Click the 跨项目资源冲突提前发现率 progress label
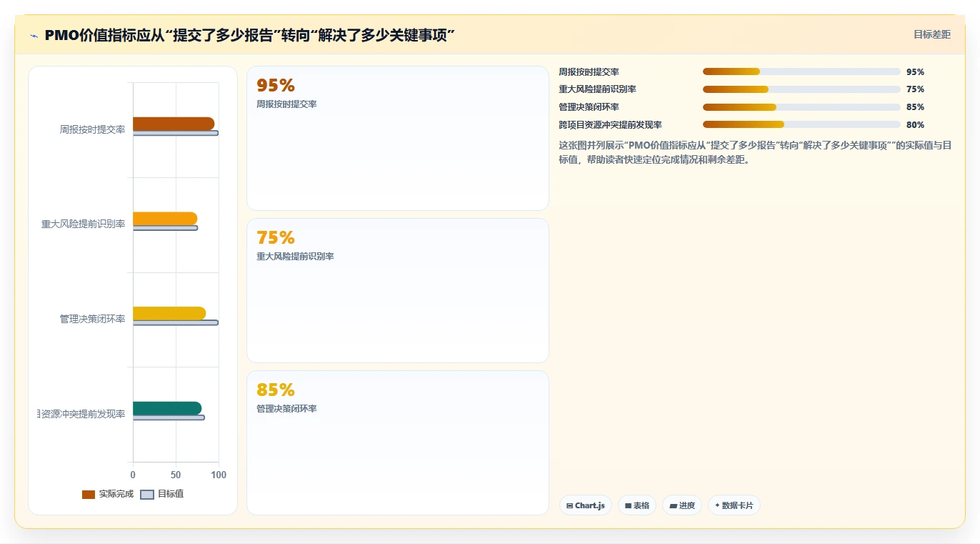The height and width of the screenshot is (544, 980). (610, 124)
